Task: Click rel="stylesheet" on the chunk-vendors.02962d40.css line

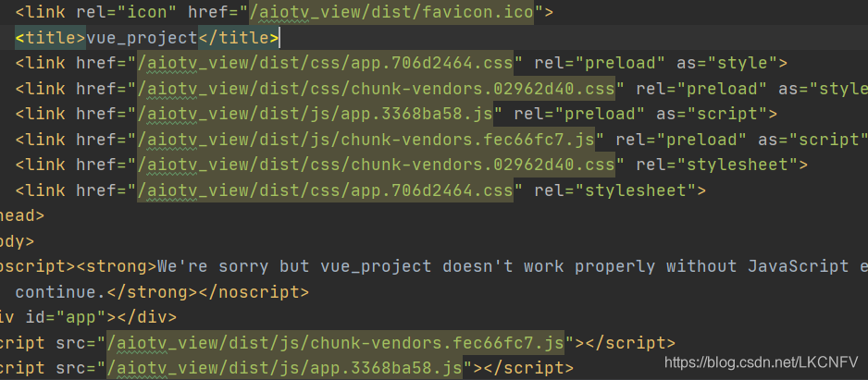Action: coord(716,165)
